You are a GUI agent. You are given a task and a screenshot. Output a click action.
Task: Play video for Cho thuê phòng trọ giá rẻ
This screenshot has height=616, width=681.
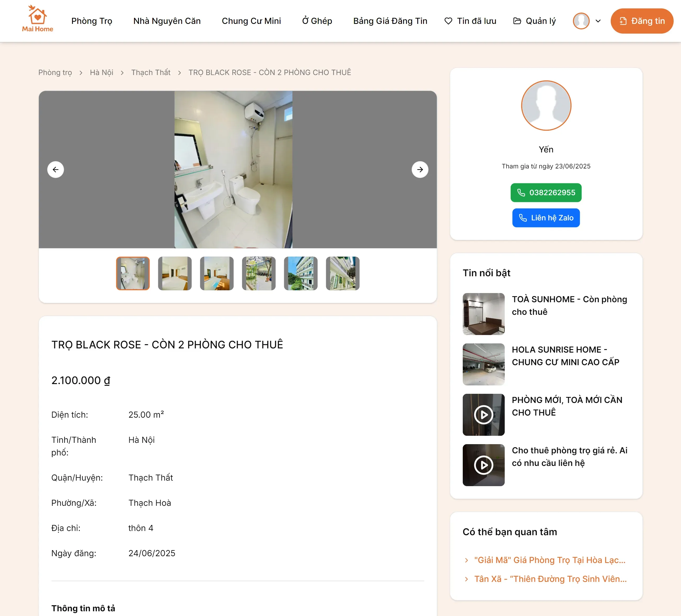[x=483, y=465]
